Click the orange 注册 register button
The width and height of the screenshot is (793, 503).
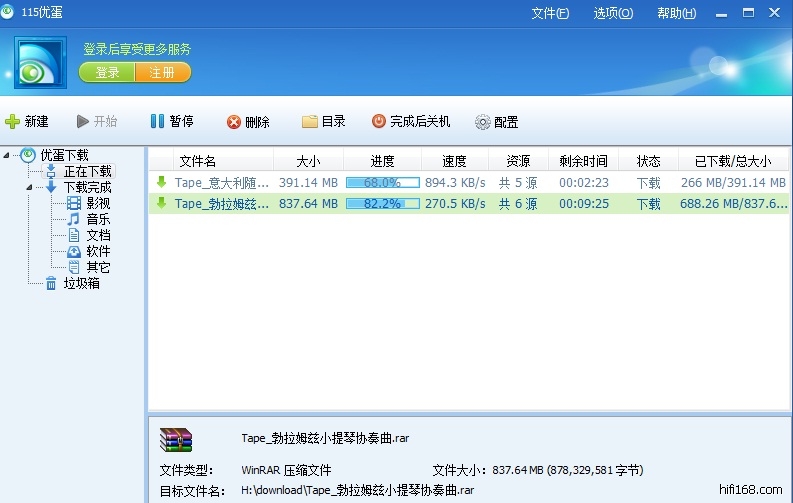(162, 73)
